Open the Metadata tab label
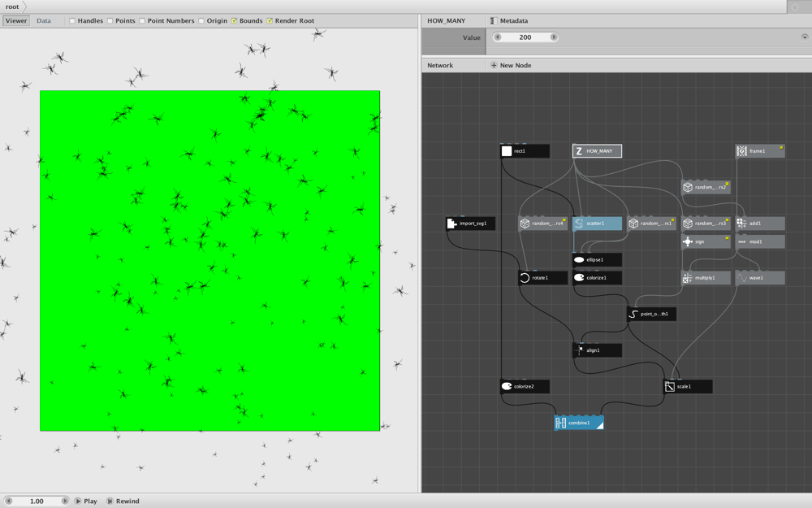Screen dimensions: 812x508 514,21
